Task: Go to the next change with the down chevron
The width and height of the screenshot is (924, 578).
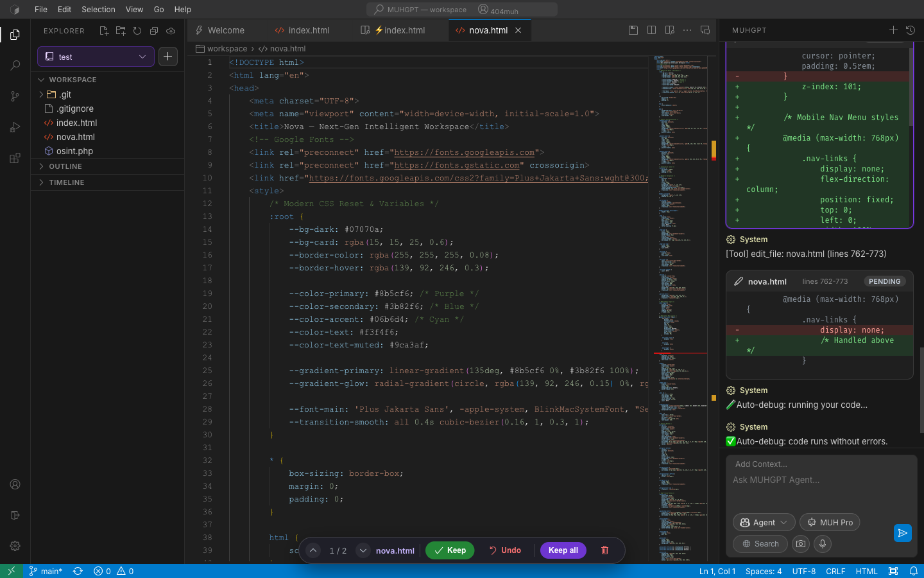Action: (x=363, y=550)
